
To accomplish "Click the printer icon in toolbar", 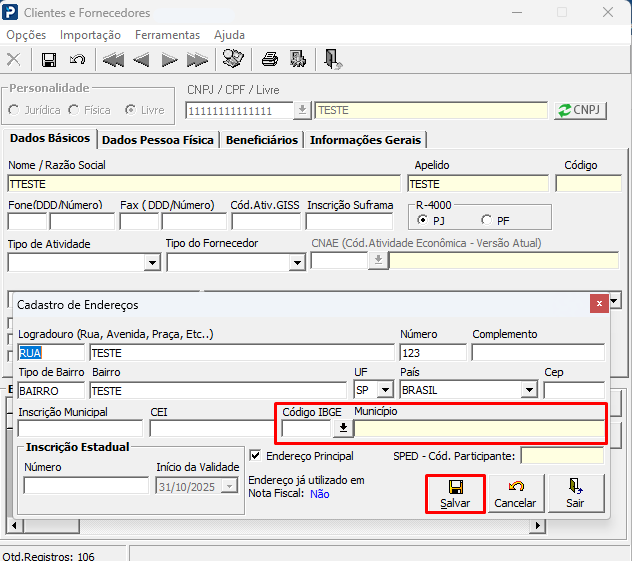I will click(x=269, y=59).
